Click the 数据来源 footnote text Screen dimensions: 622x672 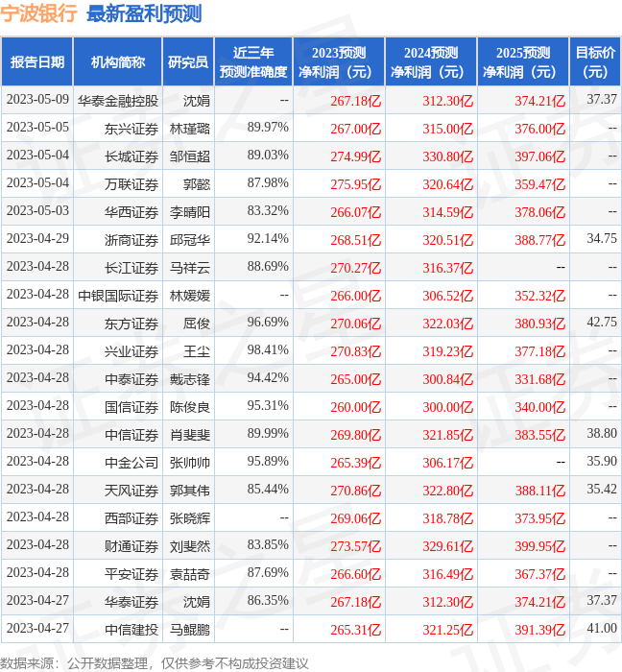click(x=154, y=663)
